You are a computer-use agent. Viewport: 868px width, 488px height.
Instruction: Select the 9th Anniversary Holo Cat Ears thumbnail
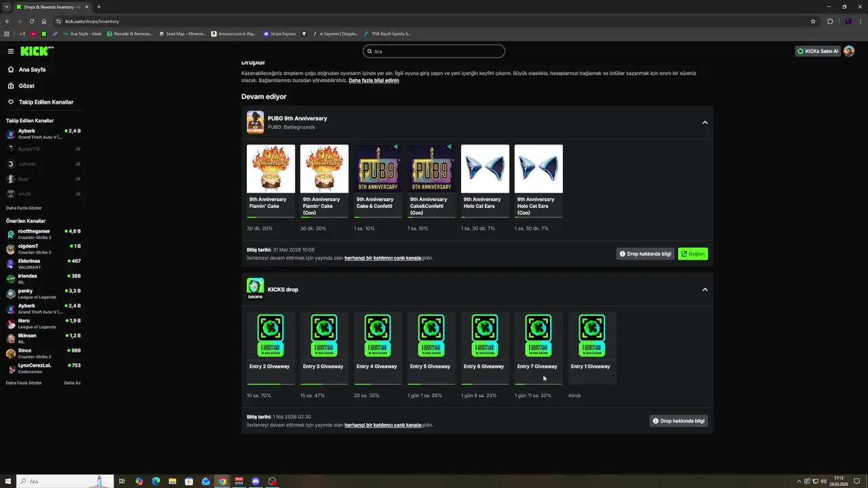485,169
